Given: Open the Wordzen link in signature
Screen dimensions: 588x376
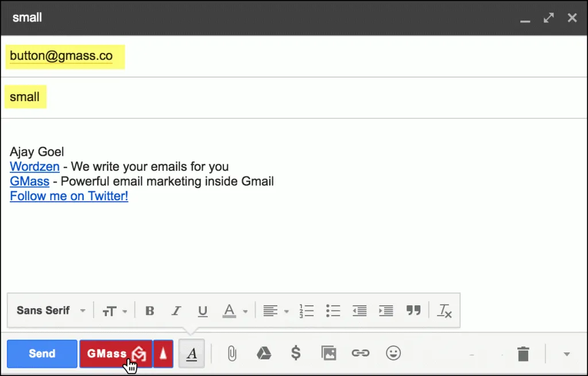Looking at the screenshot, I should pos(34,166).
